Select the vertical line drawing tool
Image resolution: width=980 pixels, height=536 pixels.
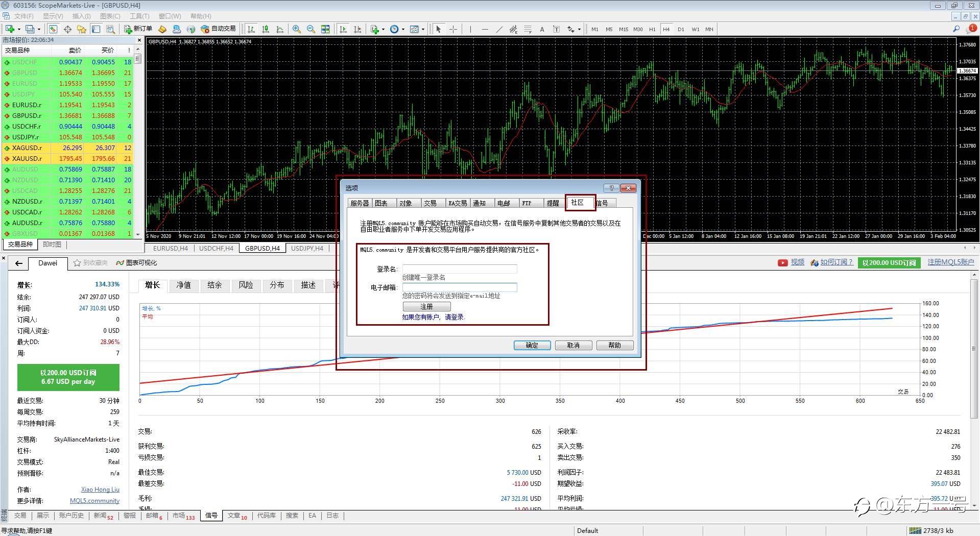pyautogui.click(x=470, y=29)
